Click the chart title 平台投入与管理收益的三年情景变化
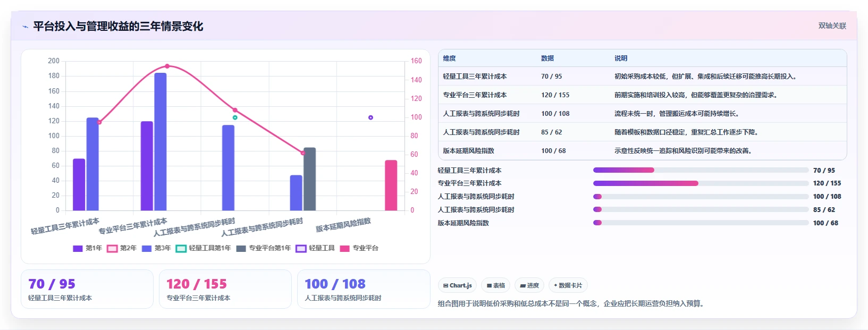The image size is (868, 330). (x=118, y=26)
